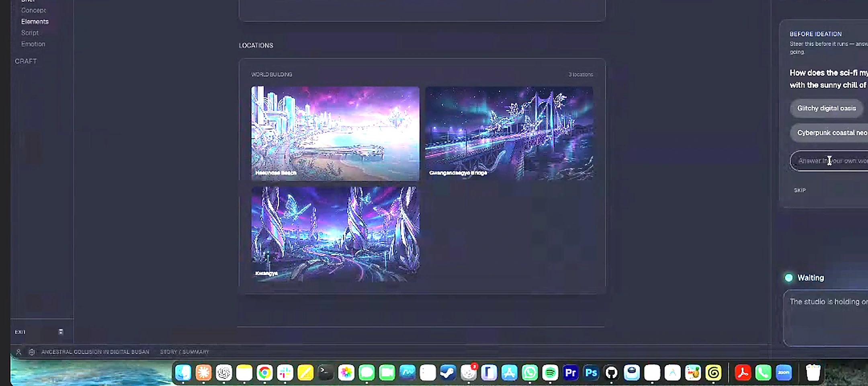
Task: Click 'STORY / SUMMARY' in status bar
Action: pos(184,352)
